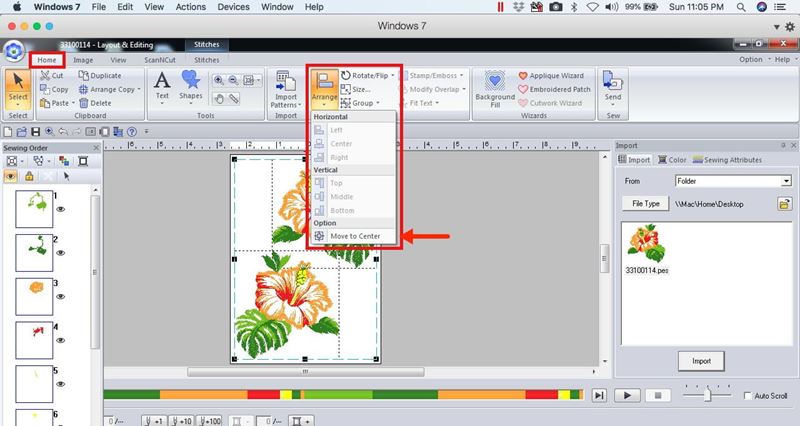The width and height of the screenshot is (800, 426).
Task: Toggle visibility eye for sewing item 1
Action: click(x=62, y=210)
